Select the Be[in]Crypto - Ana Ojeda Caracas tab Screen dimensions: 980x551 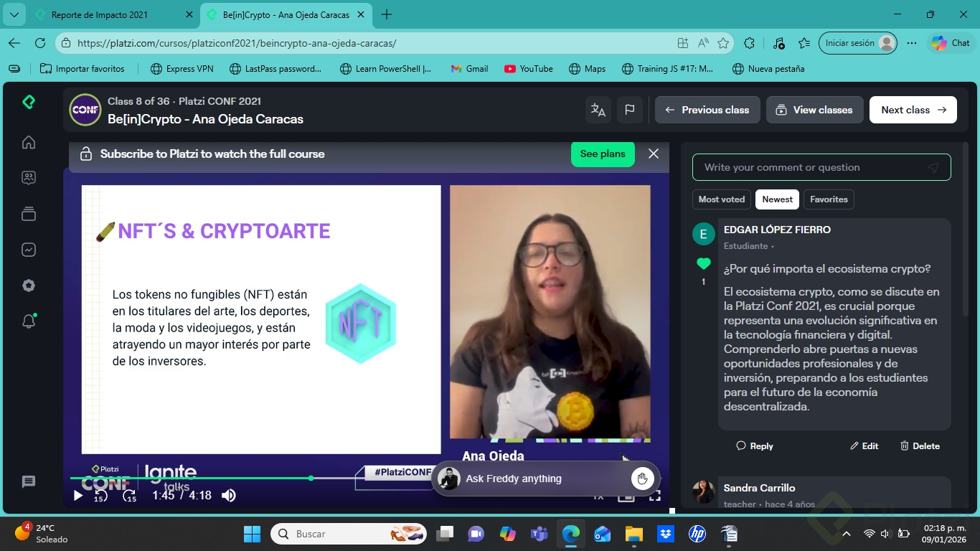tap(286, 14)
